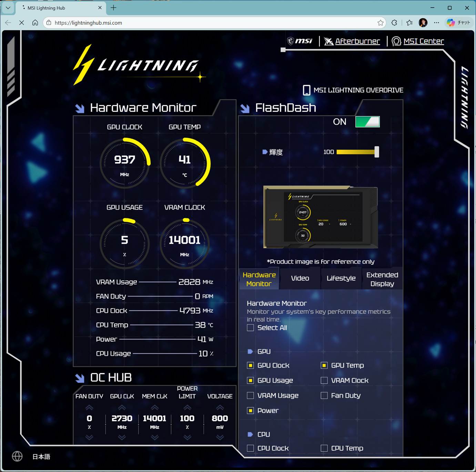The image size is (476, 472).
Task: Turn off the FlashDash ON switch
Action: pyautogui.click(x=367, y=121)
